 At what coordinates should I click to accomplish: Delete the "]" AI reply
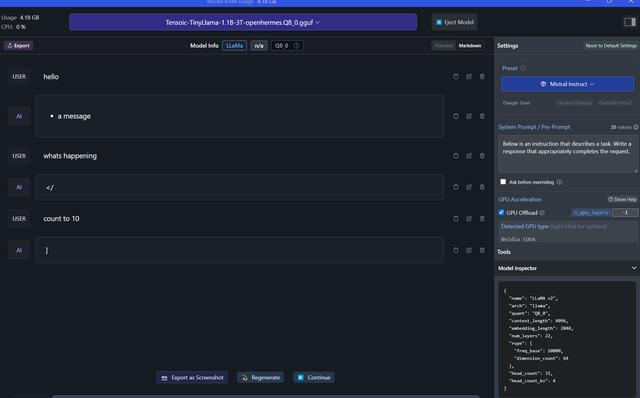point(482,250)
